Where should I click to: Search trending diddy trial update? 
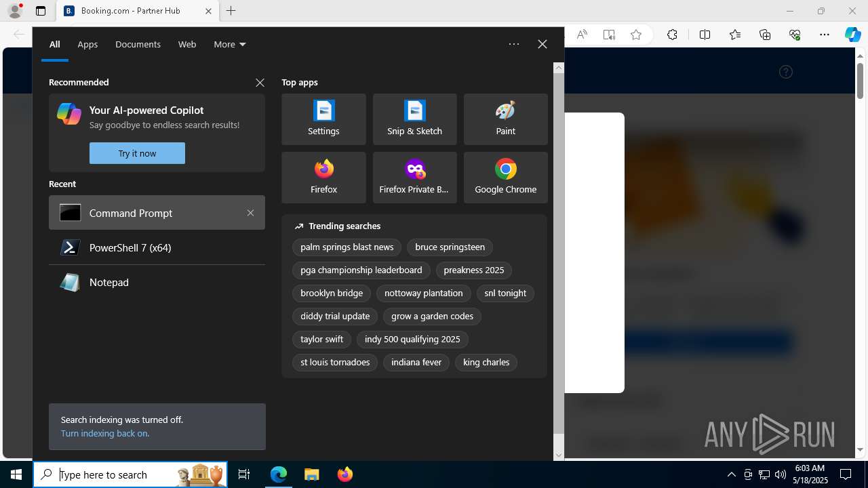pos(335,317)
